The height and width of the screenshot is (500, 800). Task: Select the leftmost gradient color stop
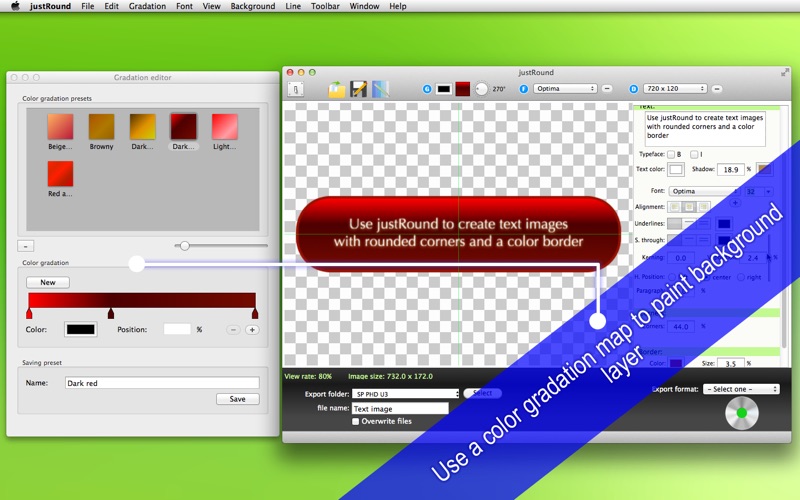29,313
